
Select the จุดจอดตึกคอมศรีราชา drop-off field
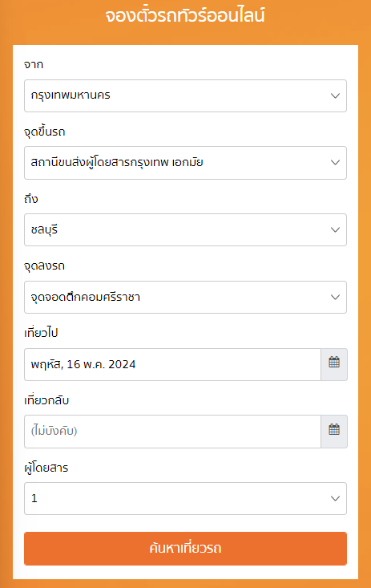(x=186, y=297)
